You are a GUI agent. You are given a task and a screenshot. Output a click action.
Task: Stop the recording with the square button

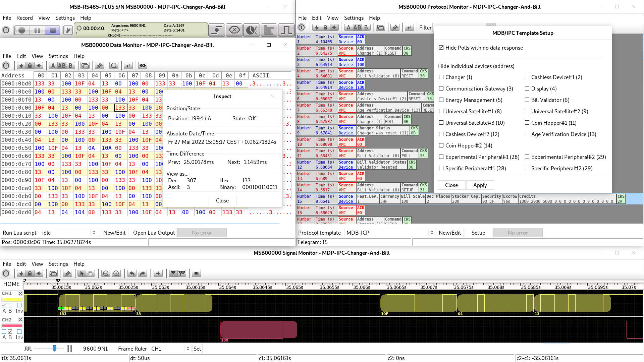coord(53,30)
